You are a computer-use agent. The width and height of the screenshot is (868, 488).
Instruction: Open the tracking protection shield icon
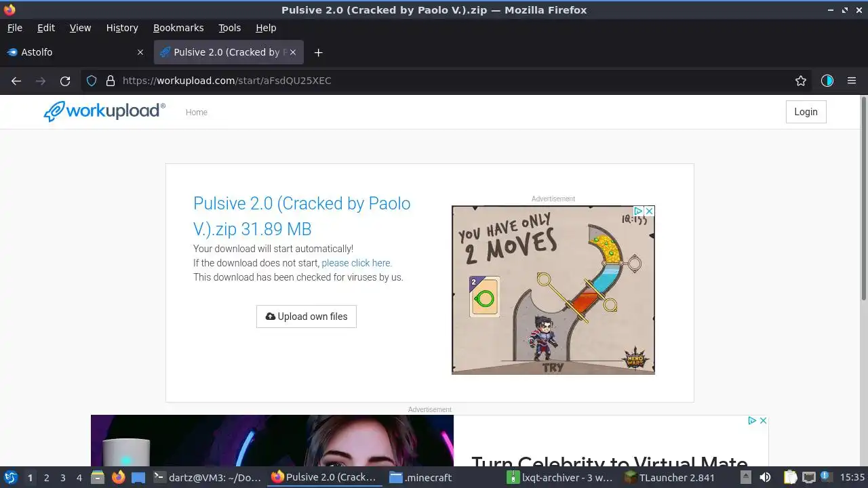(x=92, y=81)
